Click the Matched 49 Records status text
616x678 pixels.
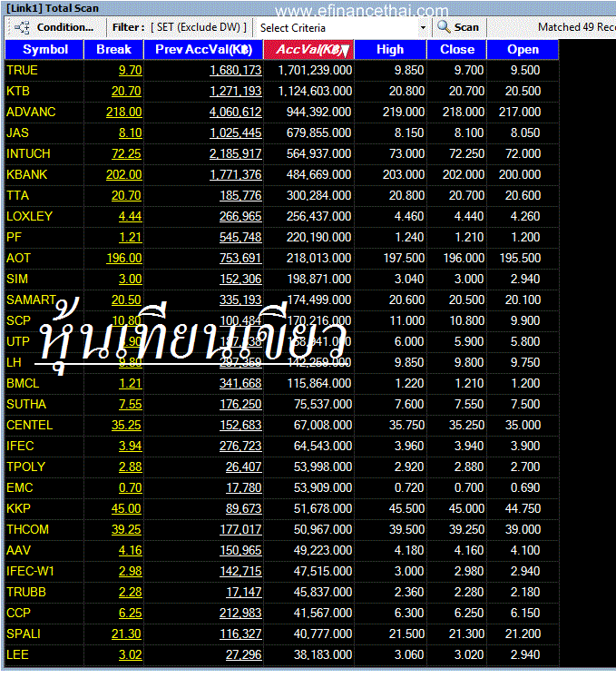577,27
